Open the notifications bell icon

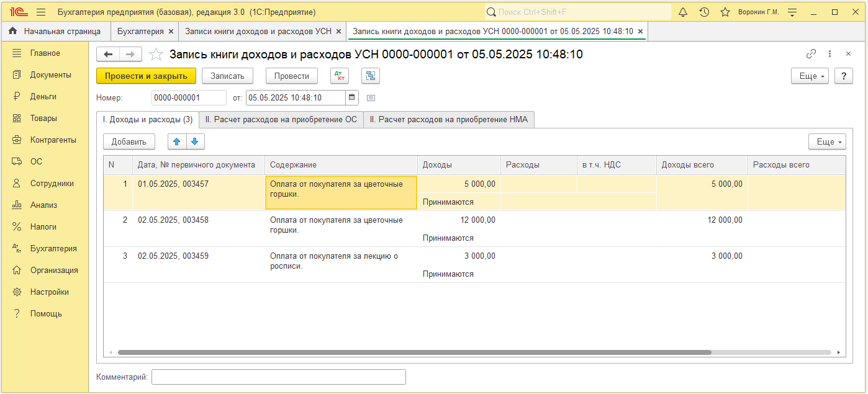(x=683, y=12)
